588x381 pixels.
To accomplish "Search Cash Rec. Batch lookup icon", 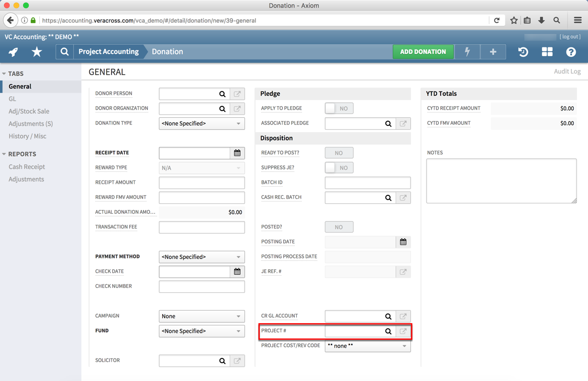I will coord(388,198).
